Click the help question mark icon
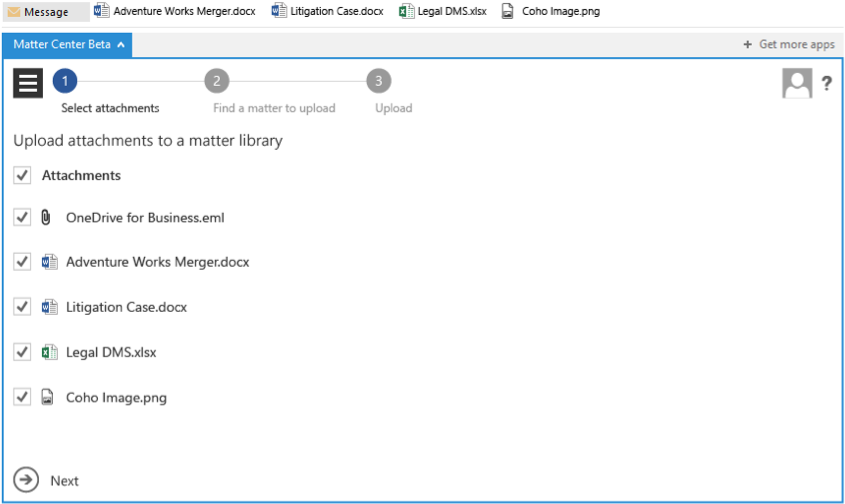 (x=827, y=83)
